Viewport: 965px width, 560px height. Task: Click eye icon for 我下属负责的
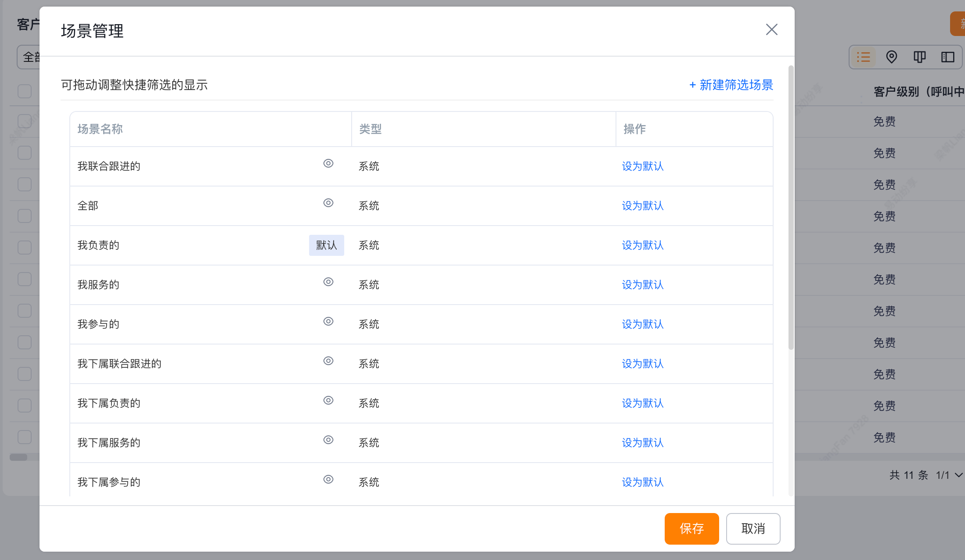point(328,400)
